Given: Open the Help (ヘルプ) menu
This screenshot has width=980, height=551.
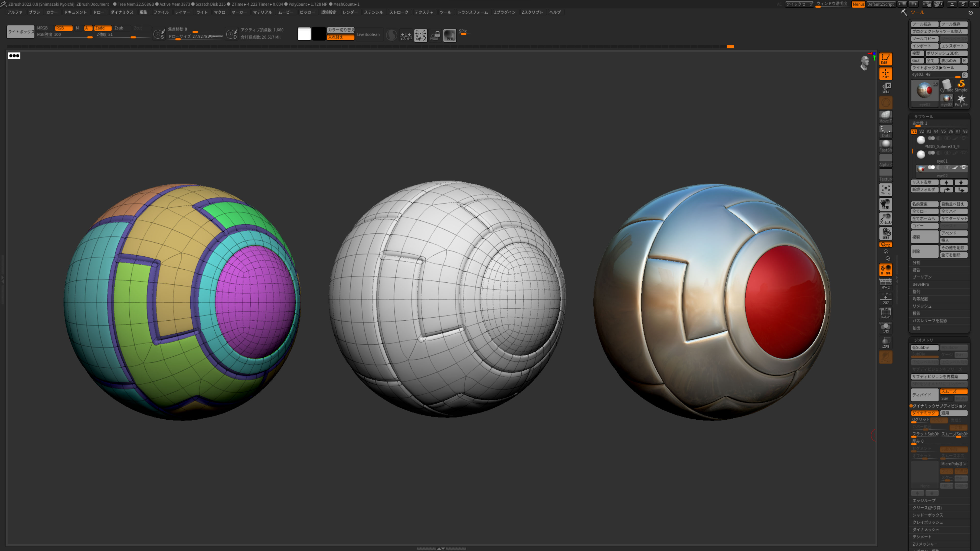Looking at the screenshot, I should (x=555, y=12).
